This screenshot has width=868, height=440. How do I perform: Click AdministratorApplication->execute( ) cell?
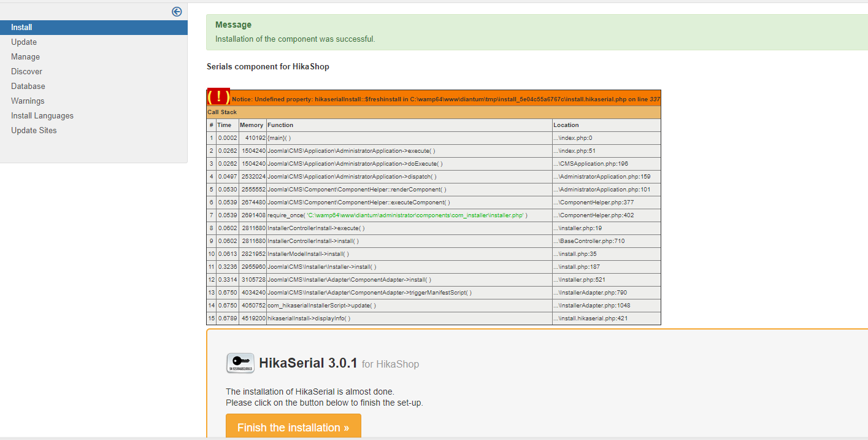409,151
